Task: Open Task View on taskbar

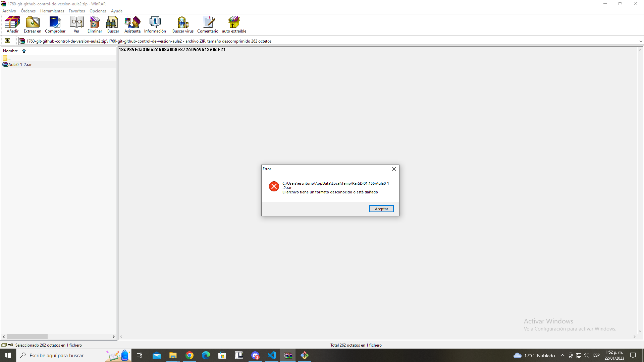Action: pyautogui.click(x=140, y=355)
